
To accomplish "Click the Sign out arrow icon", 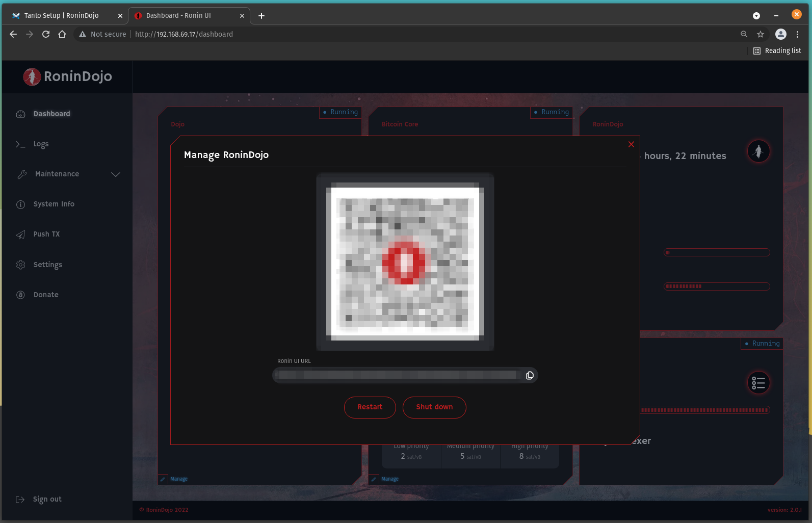I will [20, 500].
